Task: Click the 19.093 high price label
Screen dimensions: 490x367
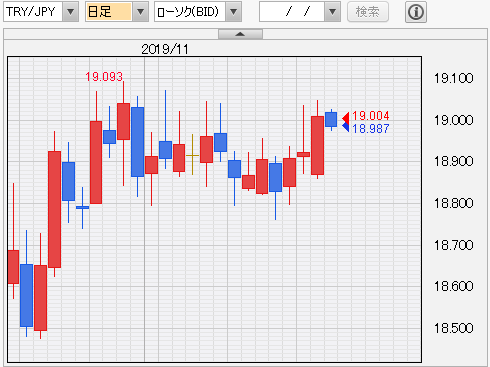Action: pos(104,77)
